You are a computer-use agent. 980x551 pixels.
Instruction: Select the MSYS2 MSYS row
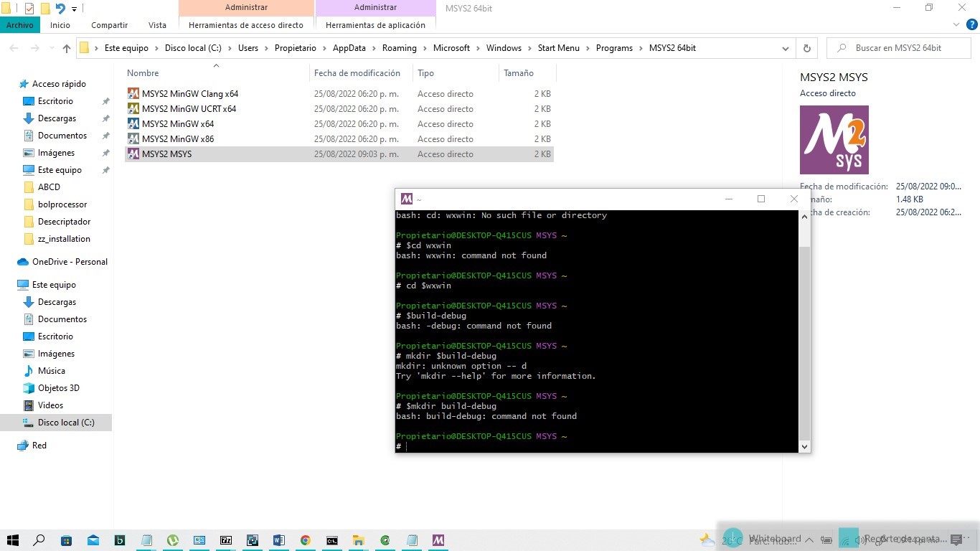pos(166,154)
